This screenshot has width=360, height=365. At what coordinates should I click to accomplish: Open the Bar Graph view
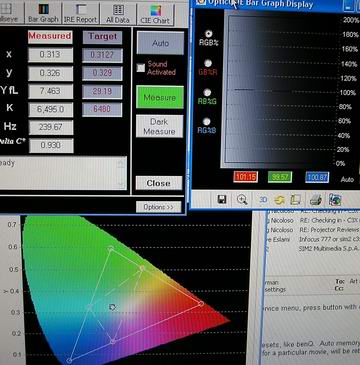[43, 13]
